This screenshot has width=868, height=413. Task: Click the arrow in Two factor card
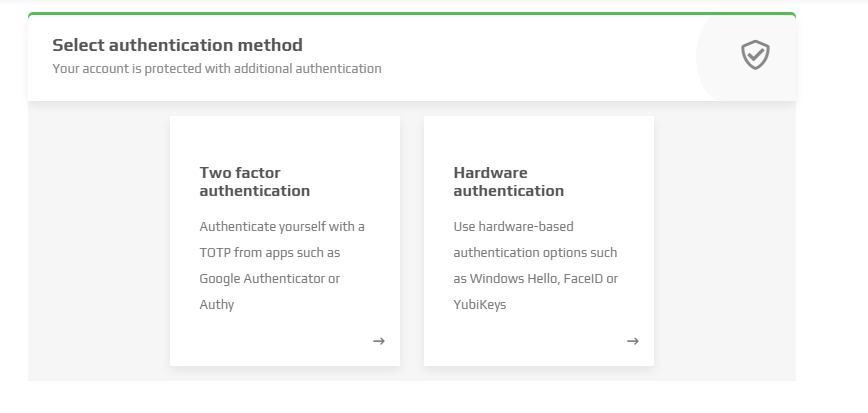point(379,341)
